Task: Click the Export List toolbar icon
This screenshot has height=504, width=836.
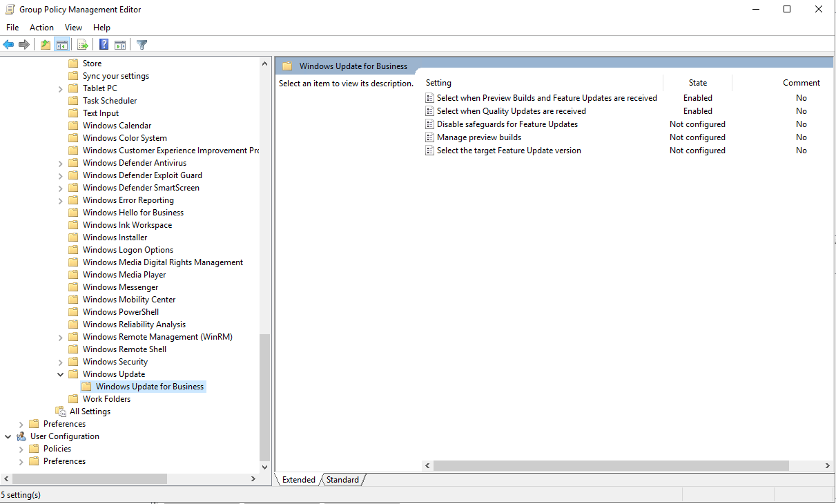Action: point(83,45)
